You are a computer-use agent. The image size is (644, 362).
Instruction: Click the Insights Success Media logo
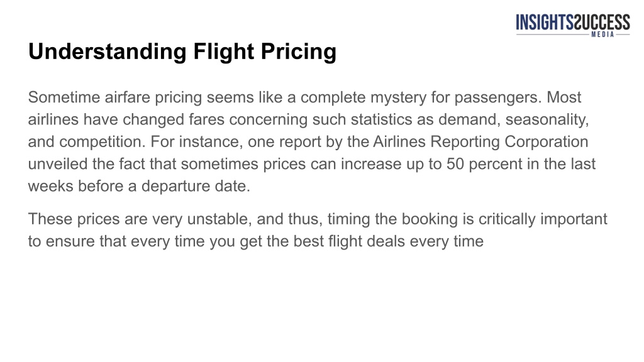click(573, 25)
